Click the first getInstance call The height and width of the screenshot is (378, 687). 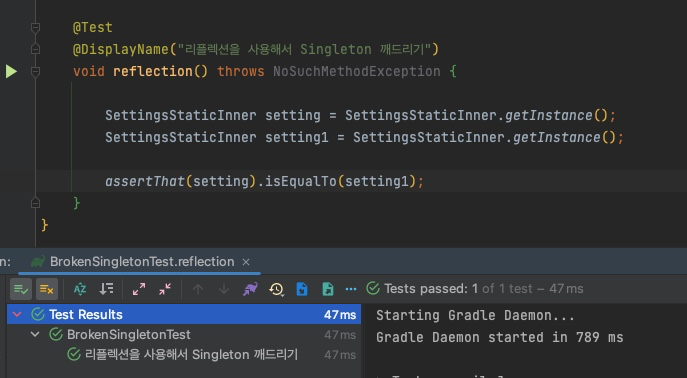coord(549,116)
